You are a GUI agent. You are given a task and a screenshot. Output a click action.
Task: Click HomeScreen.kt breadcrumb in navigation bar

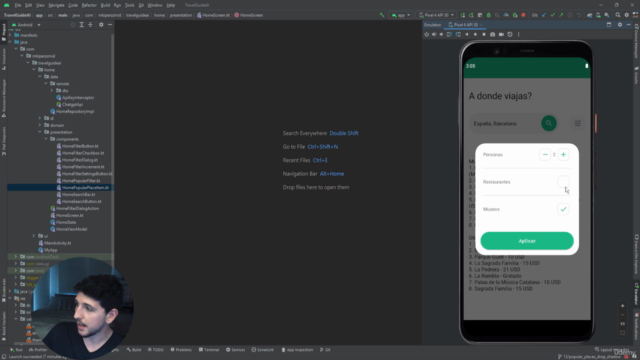pyautogui.click(x=213, y=15)
